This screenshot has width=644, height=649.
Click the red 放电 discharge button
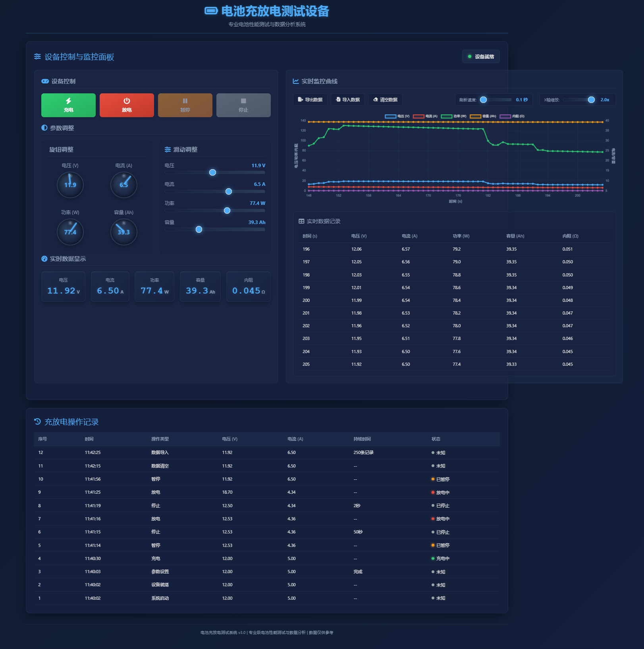tap(127, 105)
